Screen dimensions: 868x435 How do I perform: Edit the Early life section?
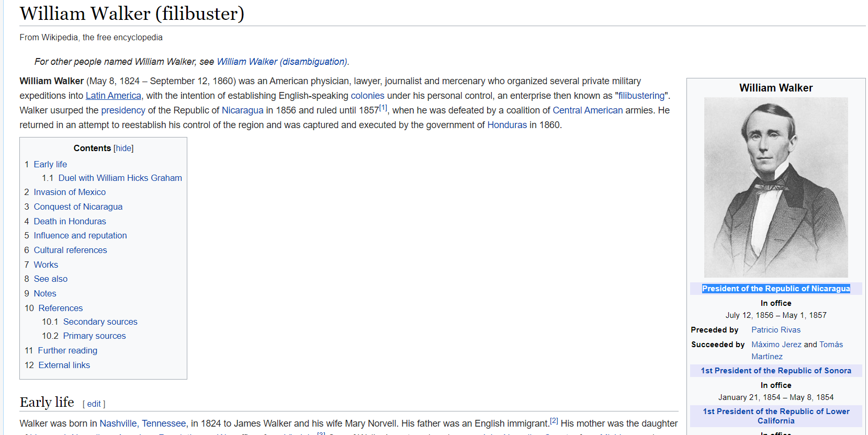coord(94,404)
